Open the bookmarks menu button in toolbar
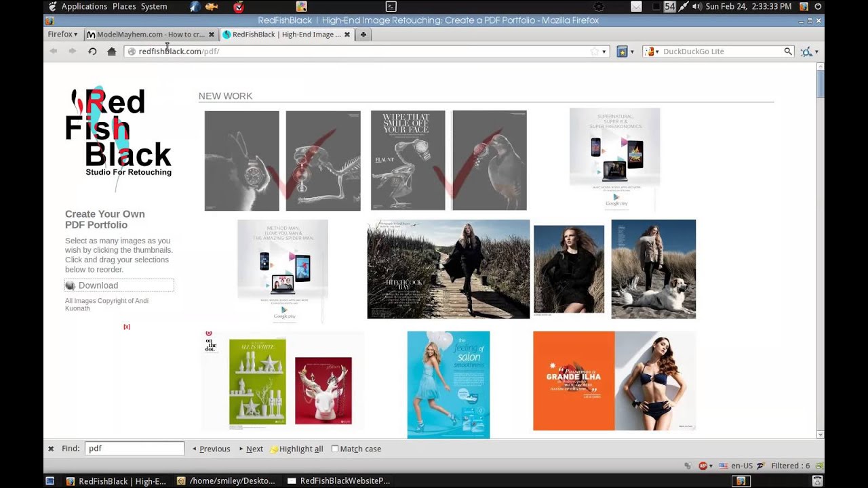Screen dimensions: 868x488 (x=622, y=52)
